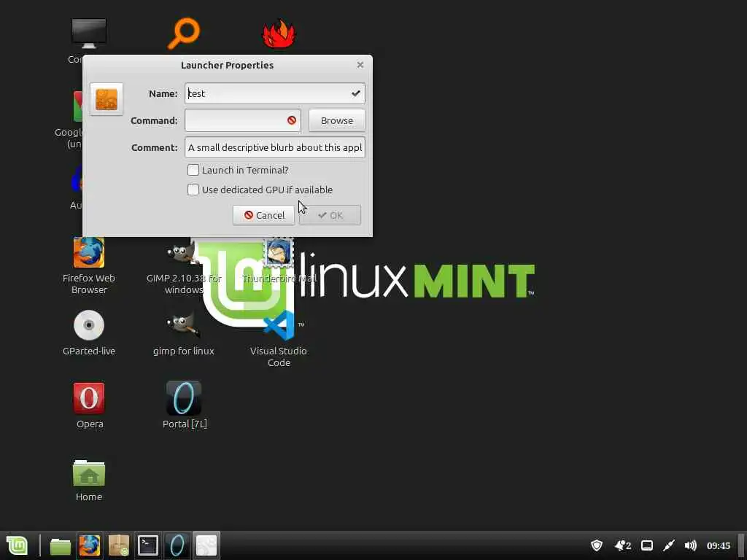This screenshot has width=747, height=560.
Task: Select the red flame desktop icon
Action: point(279,34)
